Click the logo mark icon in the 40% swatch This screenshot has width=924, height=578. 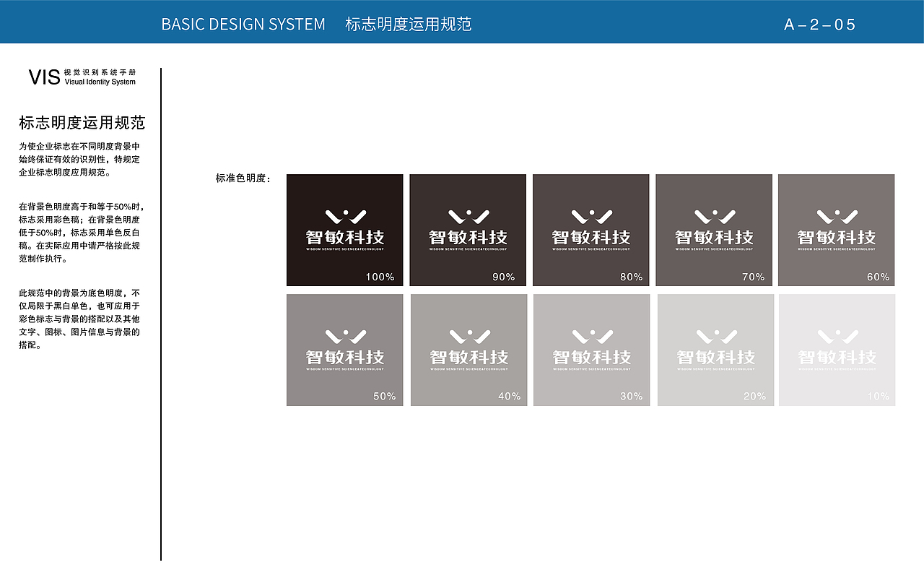pyautogui.click(x=469, y=336)
